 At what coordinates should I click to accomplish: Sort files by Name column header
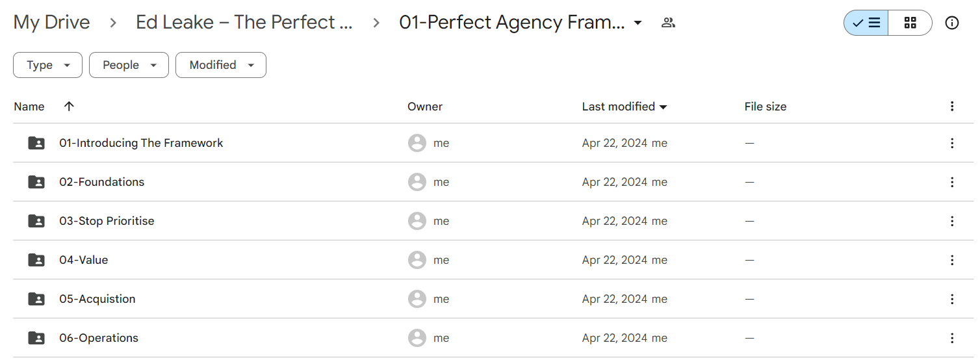29,107
